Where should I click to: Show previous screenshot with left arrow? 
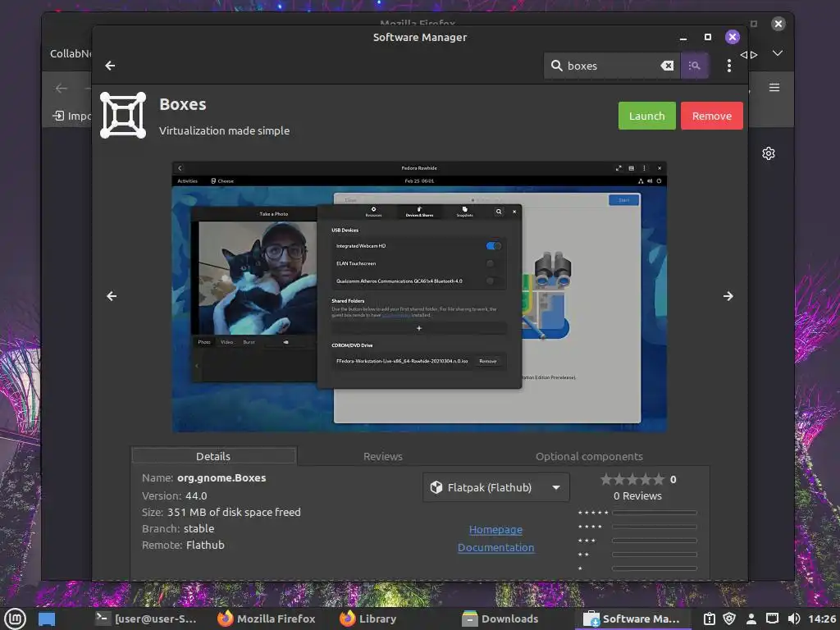[112, 295]
